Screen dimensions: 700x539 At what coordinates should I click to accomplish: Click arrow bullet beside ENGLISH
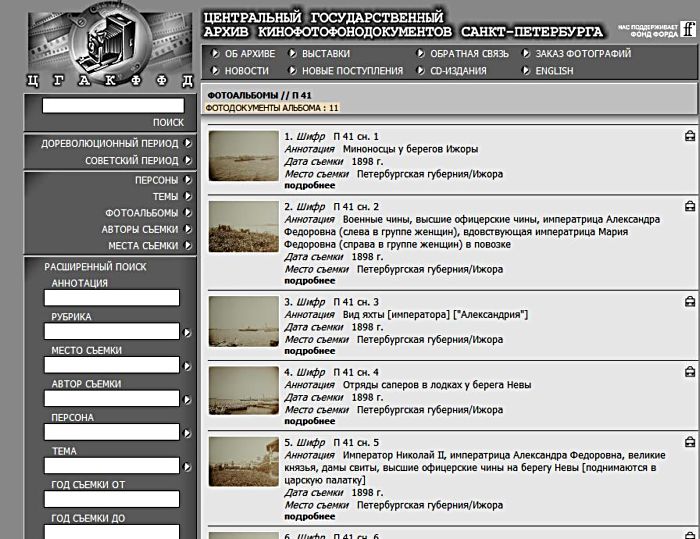pos(526,71)
